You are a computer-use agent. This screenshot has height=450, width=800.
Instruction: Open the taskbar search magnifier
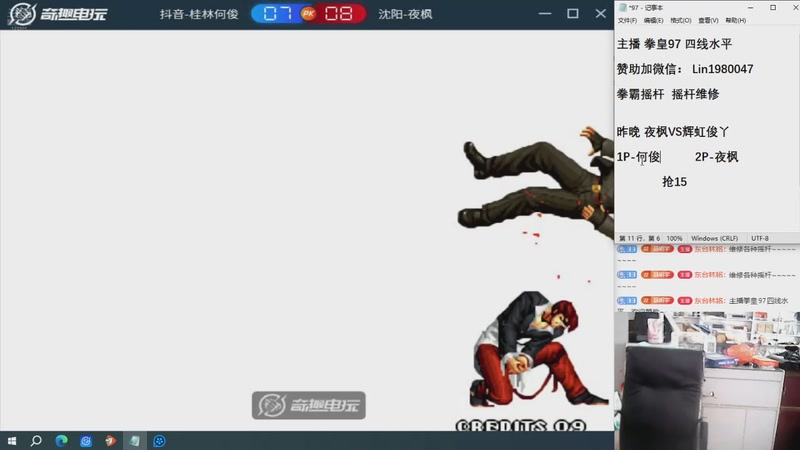pos(36,441)
